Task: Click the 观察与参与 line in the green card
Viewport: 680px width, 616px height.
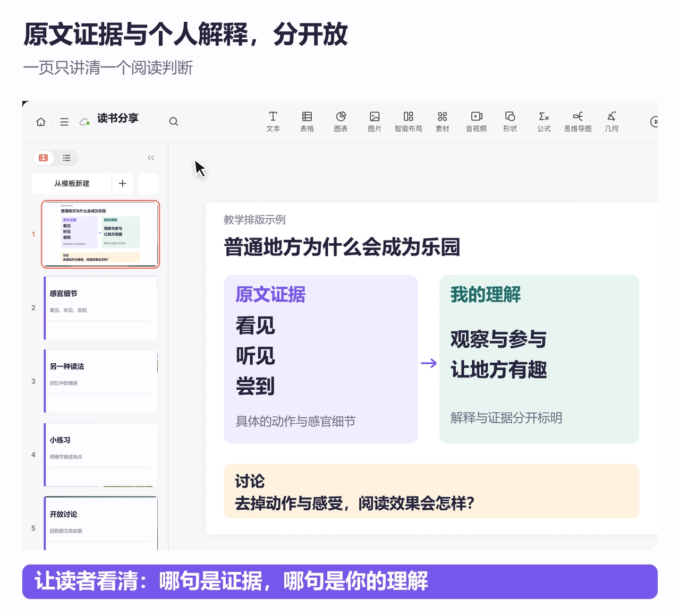Action: pyautogui.click(x=499, y=339)
